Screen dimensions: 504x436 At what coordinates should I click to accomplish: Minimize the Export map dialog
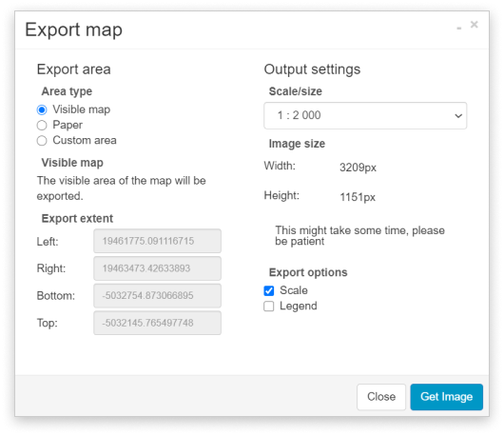point(459,29)
